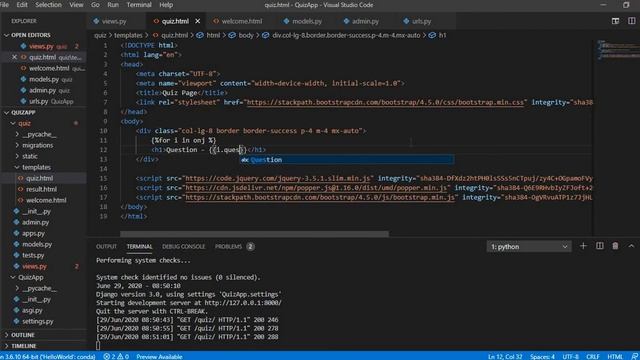Open asgi.py in the explorer tree
The width and height of the screenshot is (640, 360).
(x=32, y=311)
